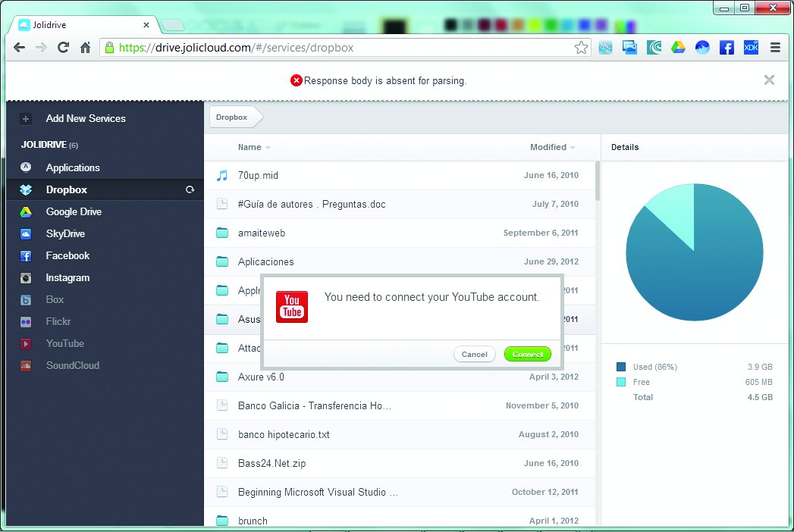This screenshot has width=794, height=532.
Task: Select the banco hipotecario.txt file
Action: (x=400, y=435)
